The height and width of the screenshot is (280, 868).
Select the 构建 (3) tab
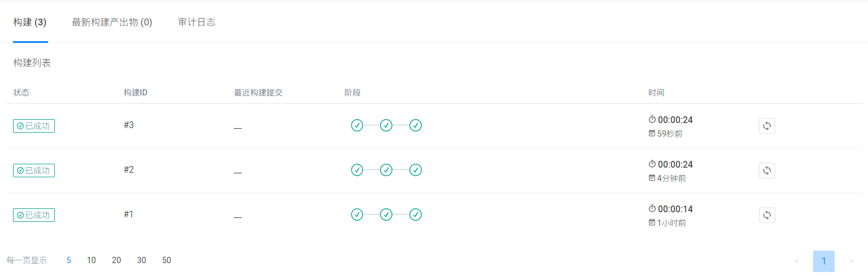[30, 23]
